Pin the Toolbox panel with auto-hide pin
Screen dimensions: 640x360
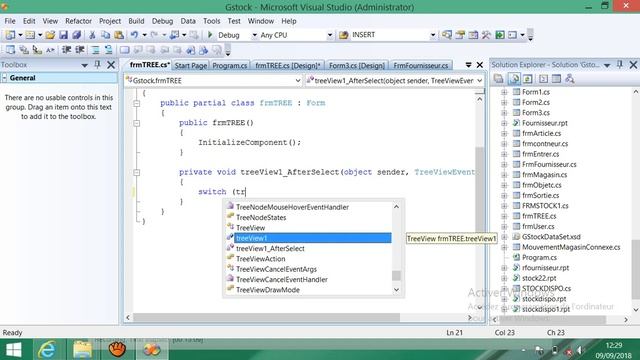(x=97, y=64)
